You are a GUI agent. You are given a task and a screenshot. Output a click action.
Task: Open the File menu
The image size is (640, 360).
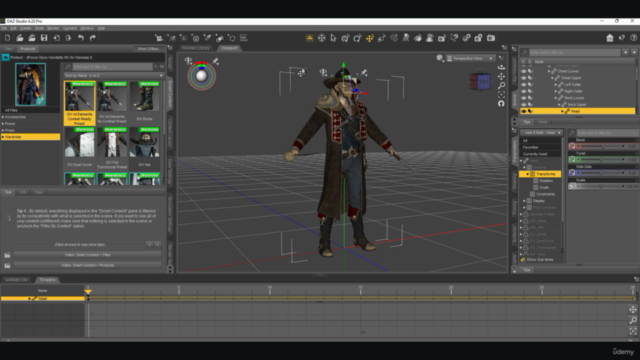pos(4,28)
